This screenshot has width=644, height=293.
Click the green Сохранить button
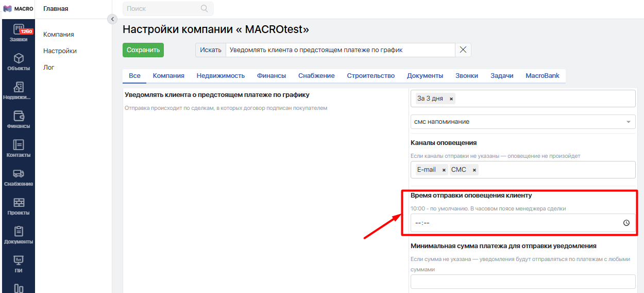[x=143, y=50]
